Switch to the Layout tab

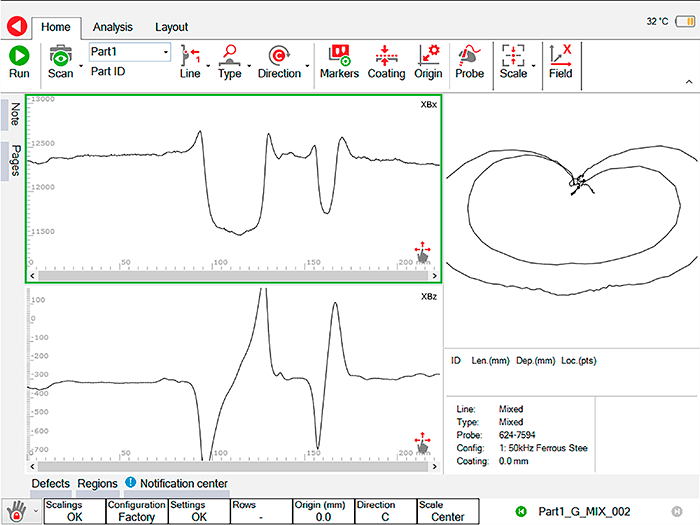[x=170, y=28]
